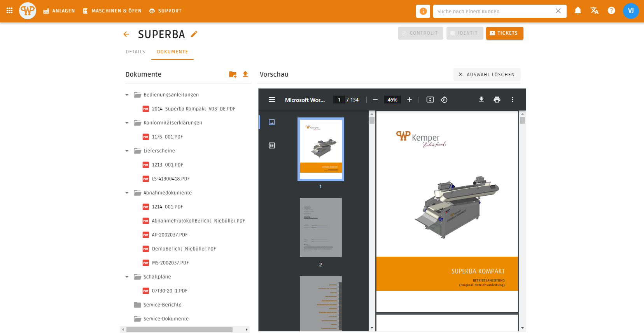Zoom out of the PDF

[375, 100]
